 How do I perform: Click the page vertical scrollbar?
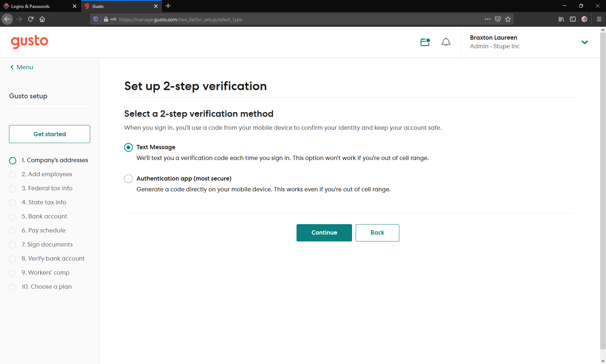[603, 191]
